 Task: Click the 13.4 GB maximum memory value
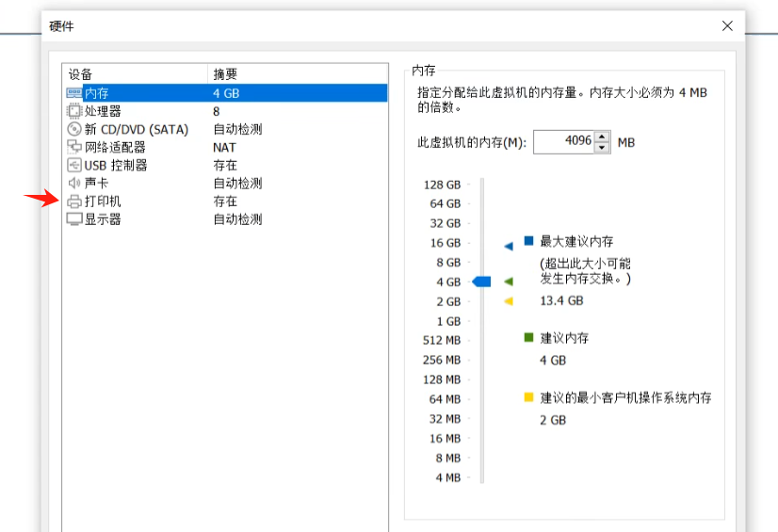tap(561, 300)
